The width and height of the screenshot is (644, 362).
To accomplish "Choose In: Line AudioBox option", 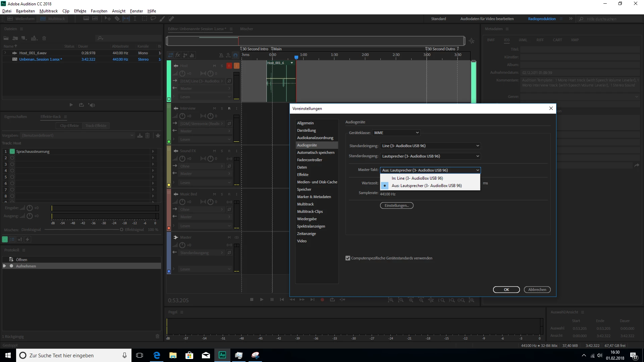I will 417,178.
